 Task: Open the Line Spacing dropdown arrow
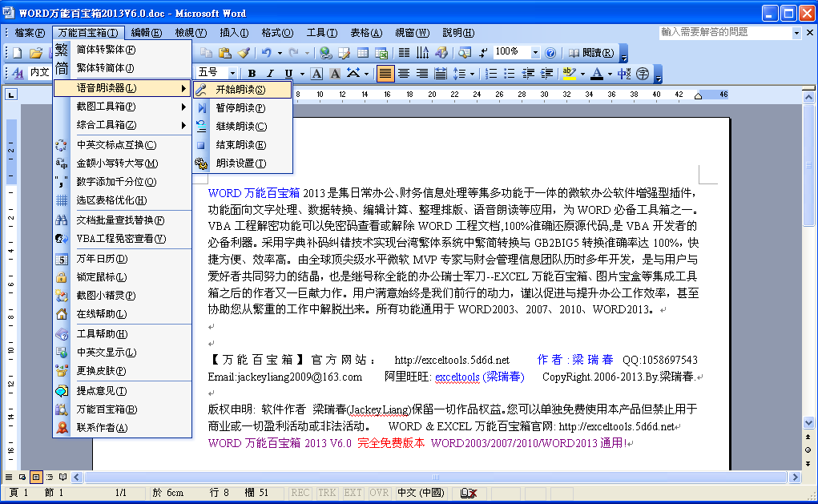click(x=472, y=74)
